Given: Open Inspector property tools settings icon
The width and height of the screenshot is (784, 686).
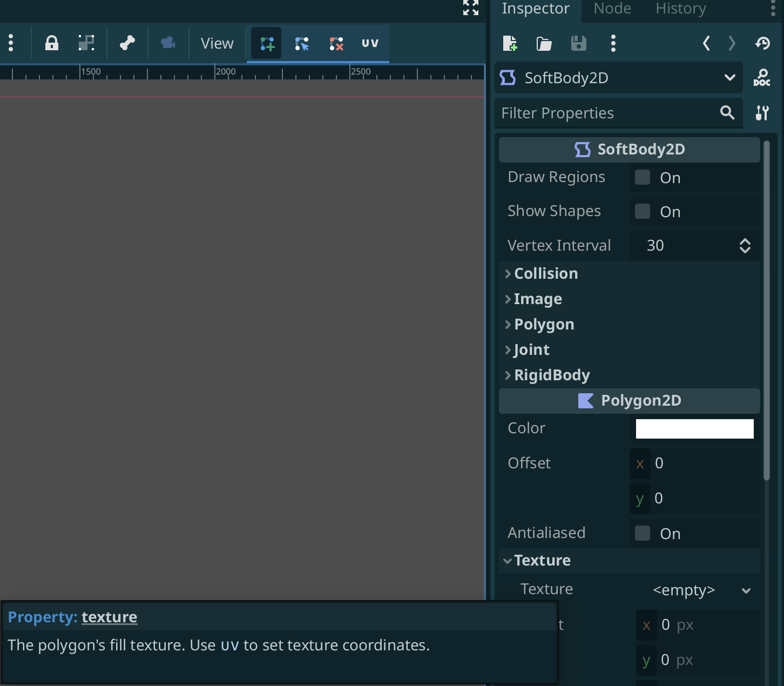Looking at the screenshot, I should pyautogui.click(x=762, y=113).
